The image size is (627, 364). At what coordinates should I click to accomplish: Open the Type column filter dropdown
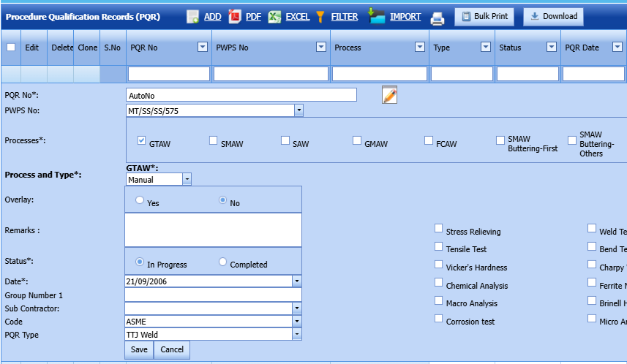tap(486, 48)
